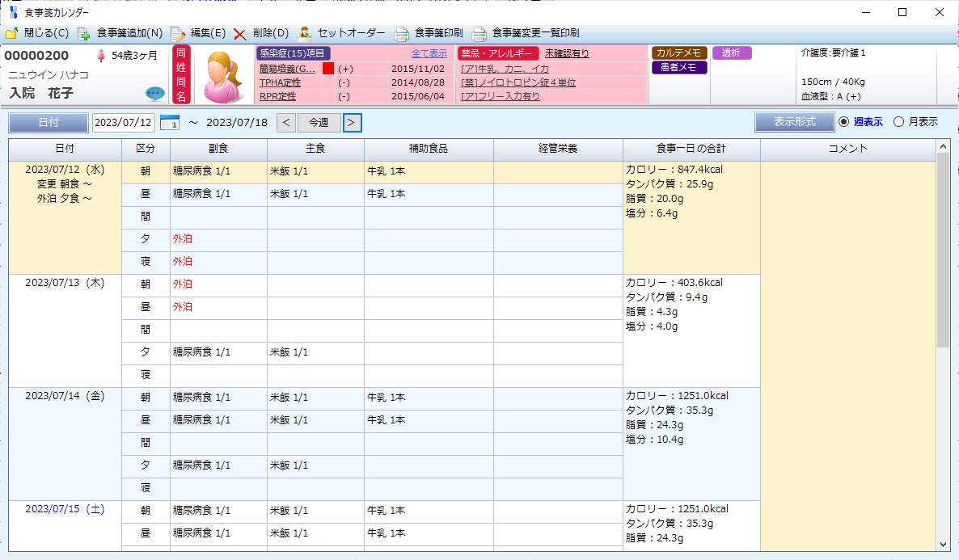Click the 編集 pencil icon
Viewport: 959px width, 560px height.
point(178,34)
